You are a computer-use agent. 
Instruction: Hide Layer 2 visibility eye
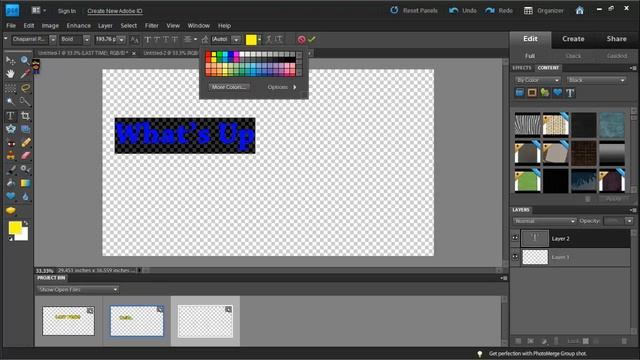516,238
